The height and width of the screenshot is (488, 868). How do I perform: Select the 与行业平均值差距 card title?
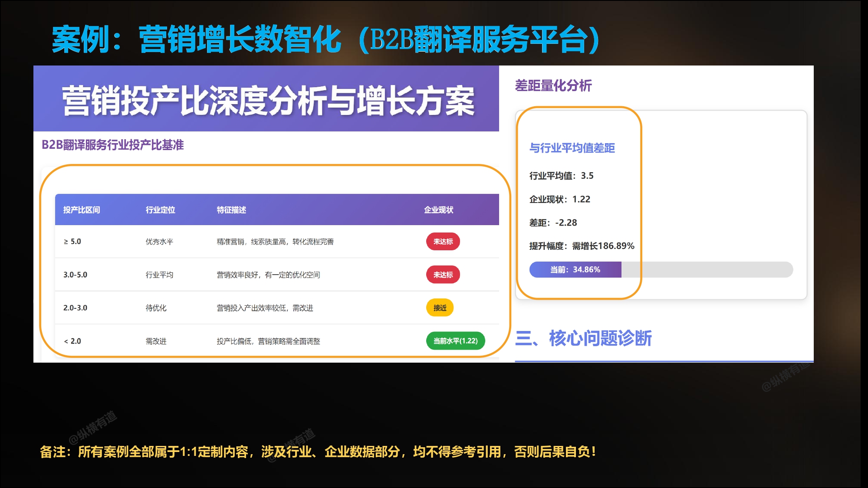[572, 148]
